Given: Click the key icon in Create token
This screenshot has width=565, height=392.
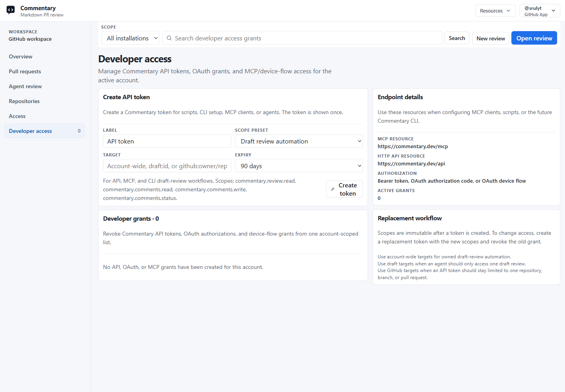Looking at the screenshot, I should pyautogui.click(x=333, y=189).
